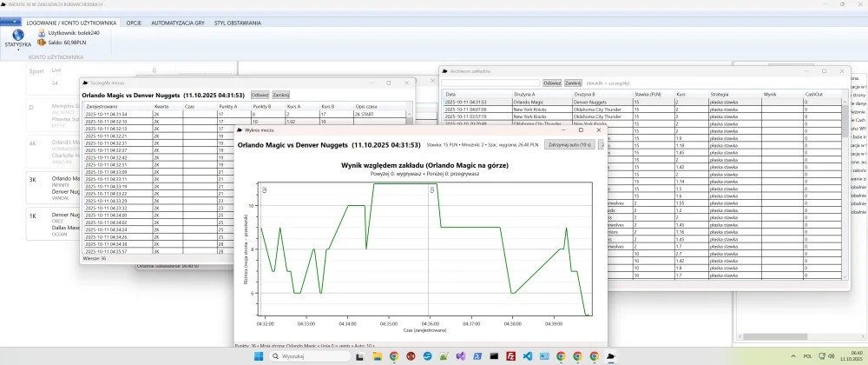Open the Statystyka globe icon

point(17,34)
